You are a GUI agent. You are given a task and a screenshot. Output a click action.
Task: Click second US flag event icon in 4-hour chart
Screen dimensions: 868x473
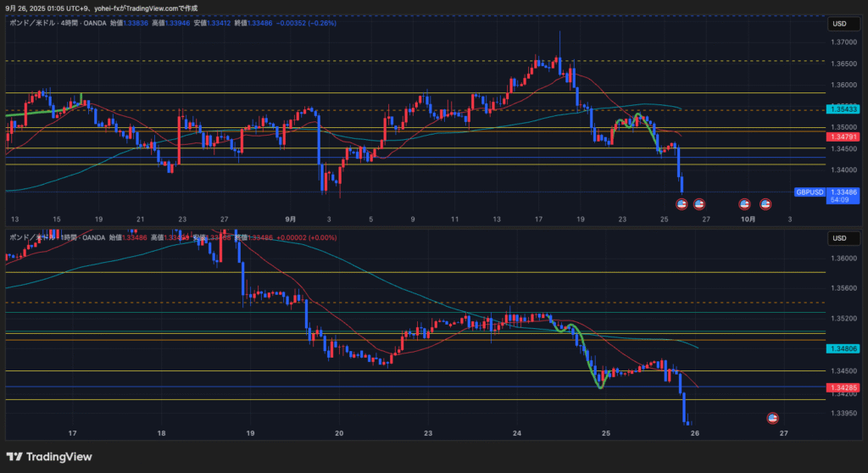[x=699, y=203]
